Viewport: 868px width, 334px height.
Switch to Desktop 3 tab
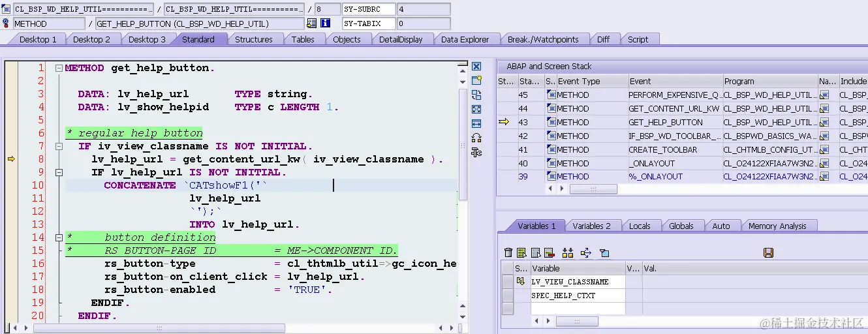147,39
